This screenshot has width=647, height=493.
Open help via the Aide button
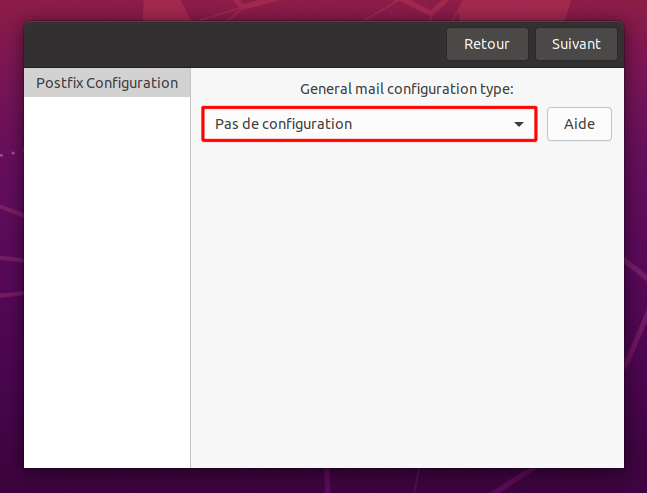[579, 124]
